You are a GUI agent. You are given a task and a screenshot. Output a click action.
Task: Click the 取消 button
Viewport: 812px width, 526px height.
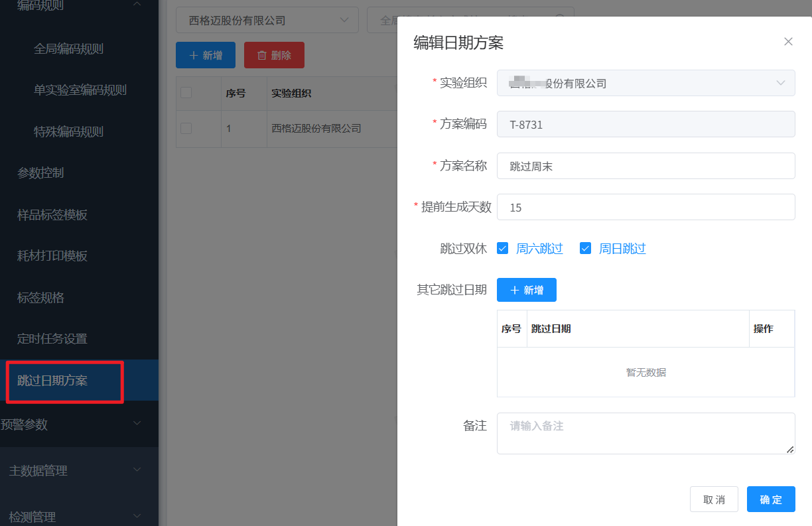tap(714, 499)
